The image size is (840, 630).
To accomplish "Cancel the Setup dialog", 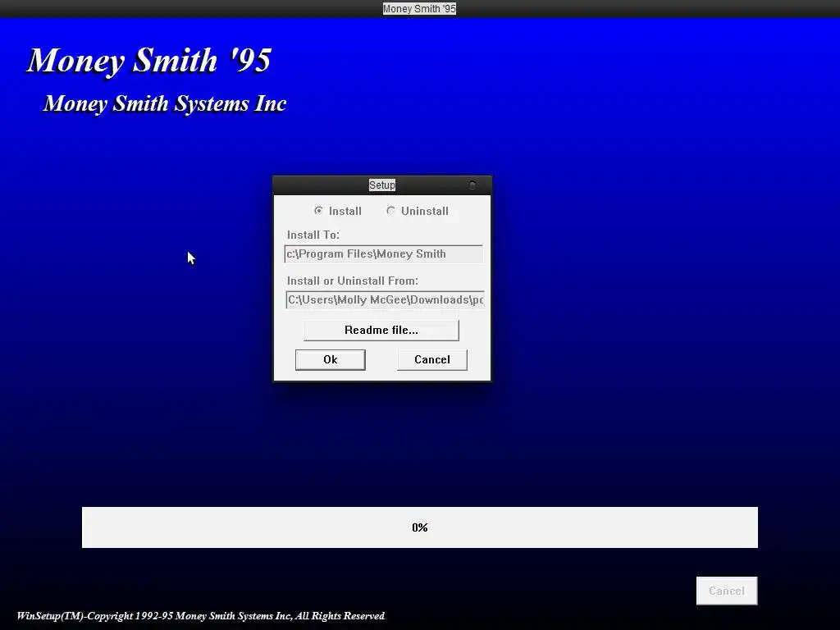I will [431, 359].
